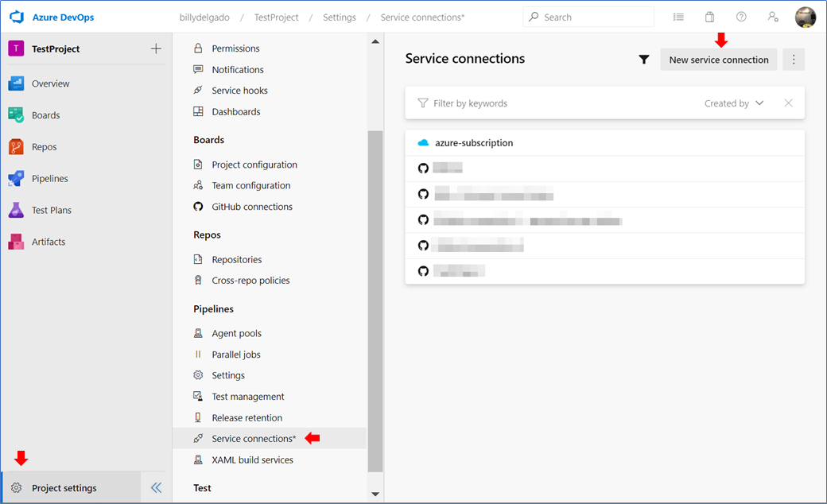Open Agent pools settings
827x504 pixels.
(236, 333)
